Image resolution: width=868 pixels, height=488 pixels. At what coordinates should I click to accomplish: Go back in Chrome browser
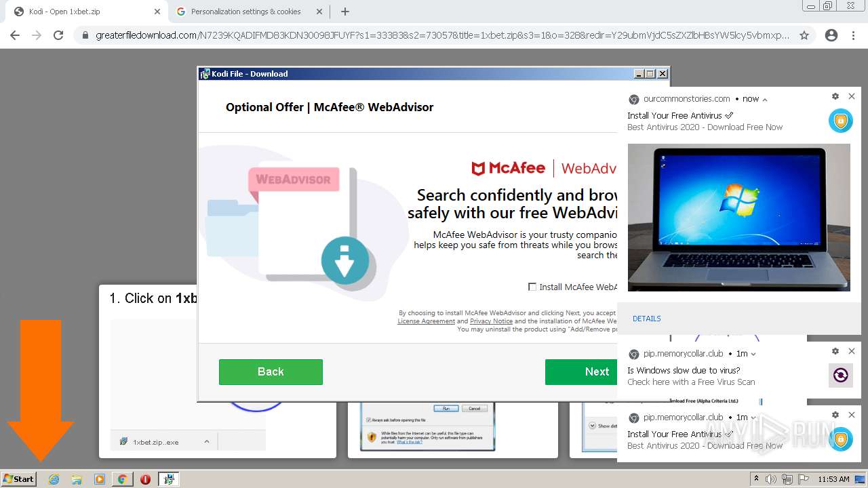point(15,35)
